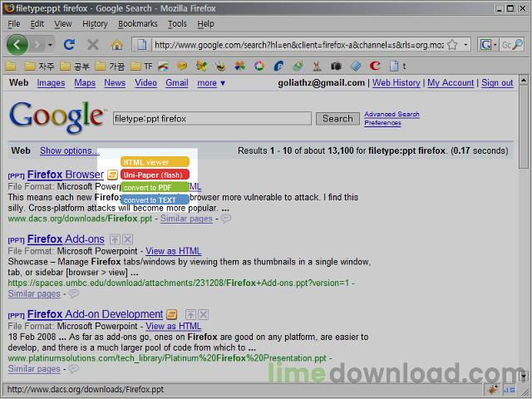
Task: Open the back history dropdown arrow
Action: 50,44
